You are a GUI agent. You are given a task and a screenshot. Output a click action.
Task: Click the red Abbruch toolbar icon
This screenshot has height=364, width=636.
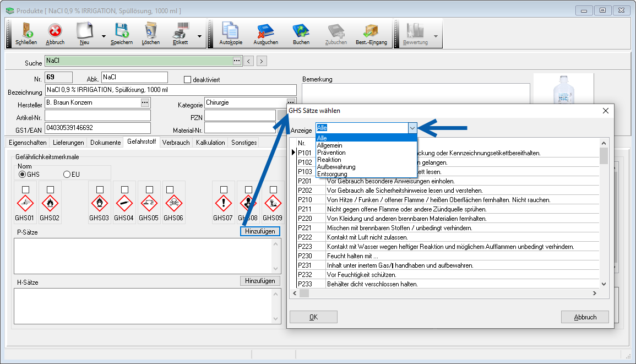[55, 33]
